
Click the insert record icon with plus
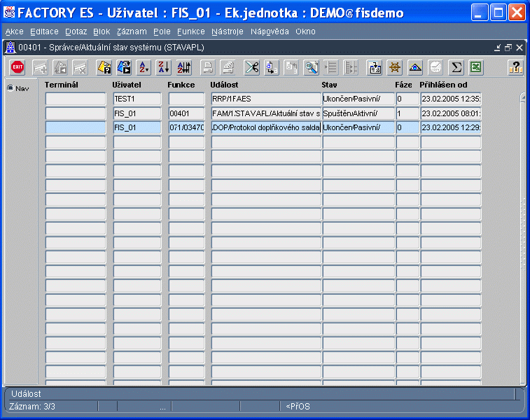point(40,68)
